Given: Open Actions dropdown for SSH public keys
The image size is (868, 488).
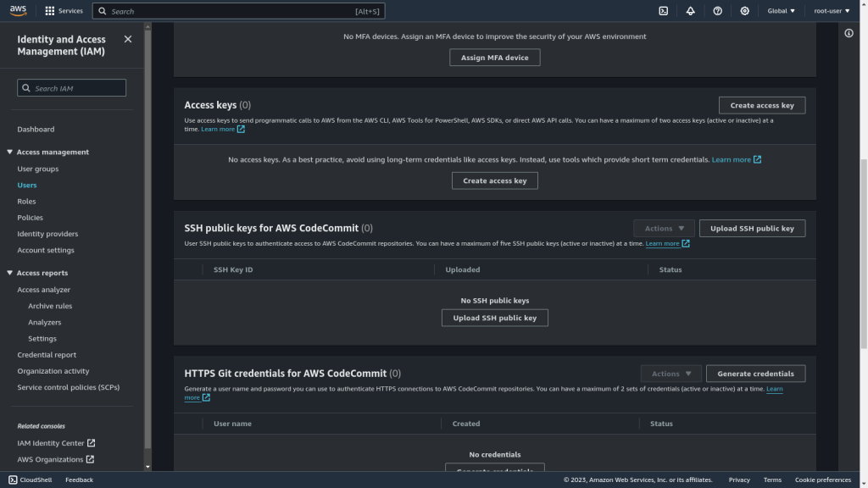Looking at the screenshot, I should click(664, 229).
